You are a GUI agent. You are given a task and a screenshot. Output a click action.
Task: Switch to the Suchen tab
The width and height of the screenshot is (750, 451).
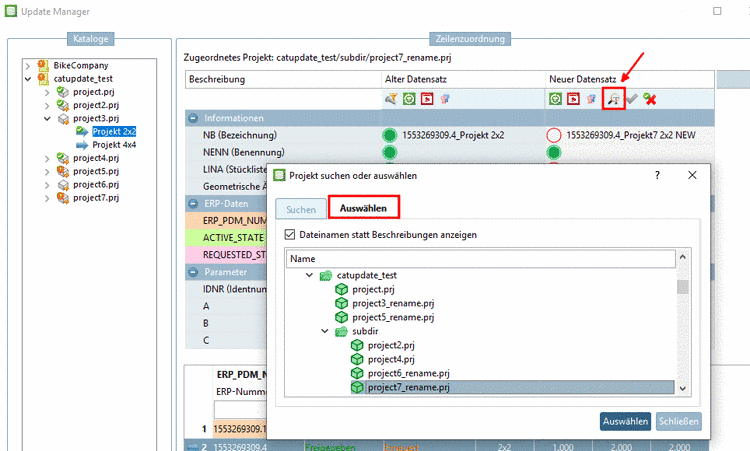pos(301,209)
